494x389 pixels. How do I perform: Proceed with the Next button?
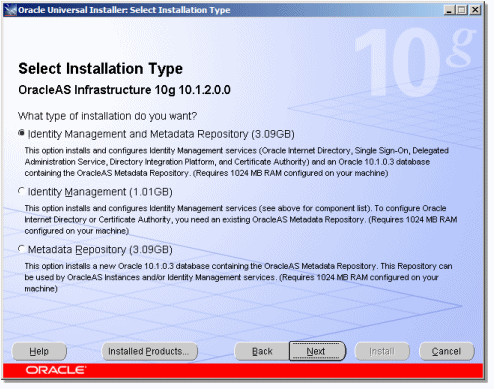coord(317,351)
